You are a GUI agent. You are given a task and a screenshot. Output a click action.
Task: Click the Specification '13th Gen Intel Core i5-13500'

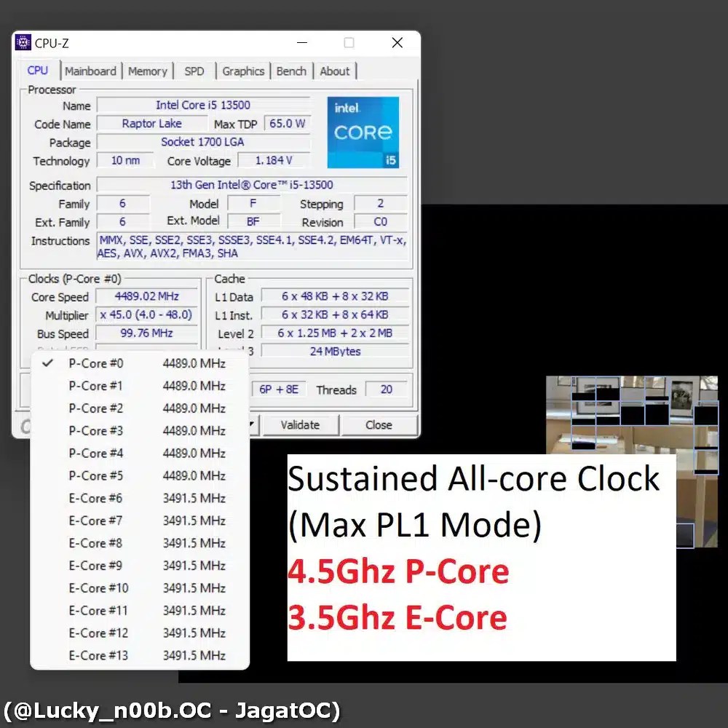point(252,185)
